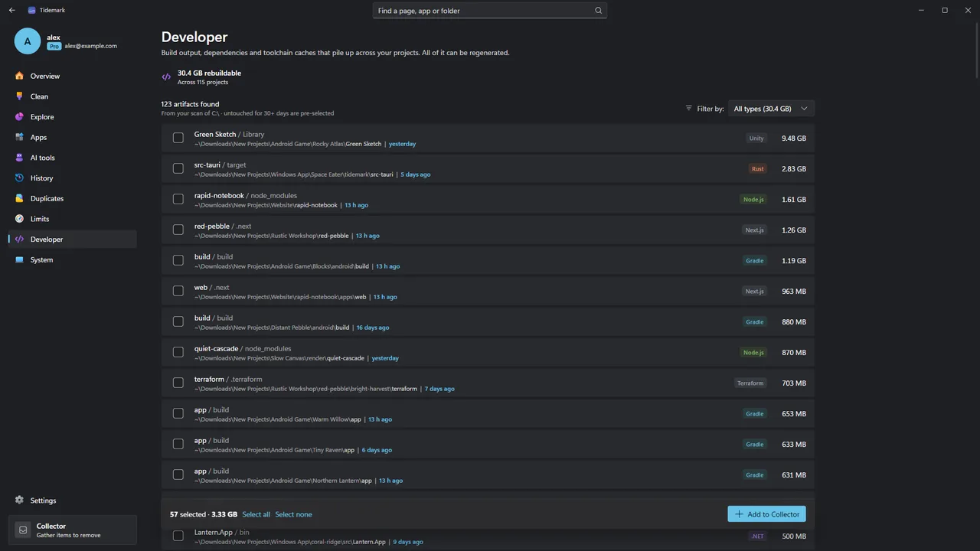Click the Node.js tag on rapid-notebook row
Image resolution: width=980 pixels, height=551 pixels.
753,200
